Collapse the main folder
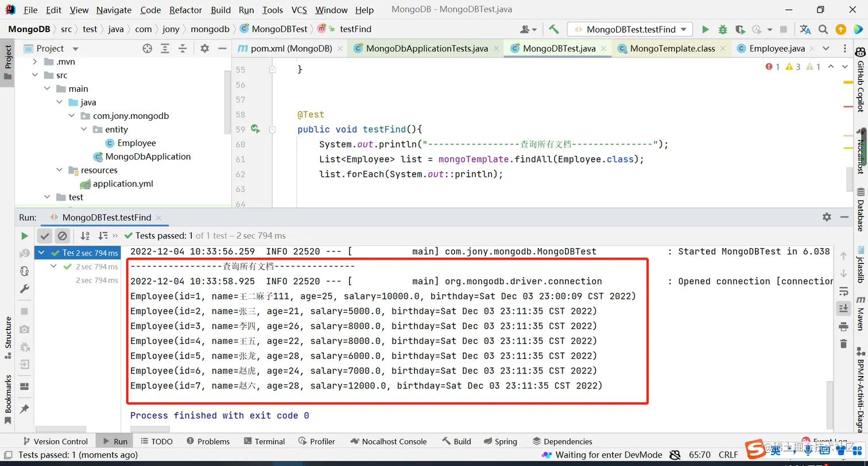Viewport: 868px width, 466px height. click(47, 89)
